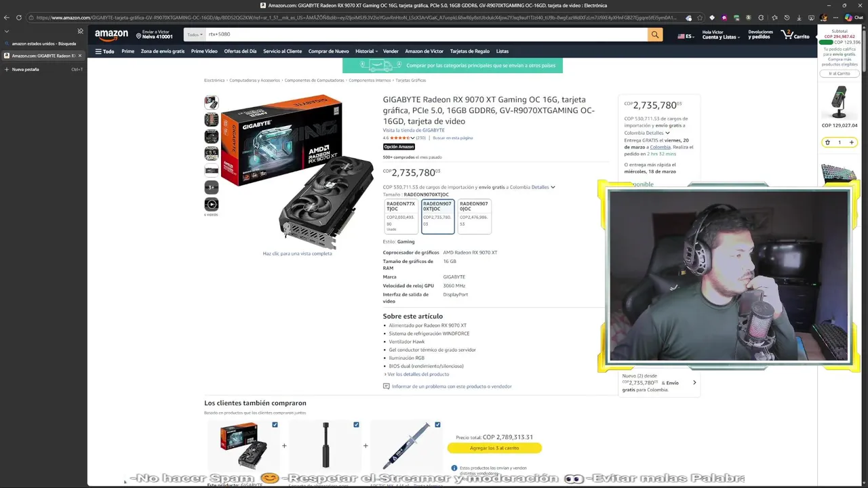Click Tarjetas Gráficas breadcrumb

point(410,81)
